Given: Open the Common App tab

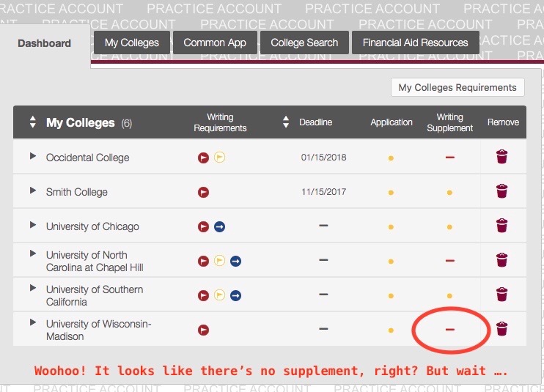Looking at the screenshot, I should tap(215, 42).
